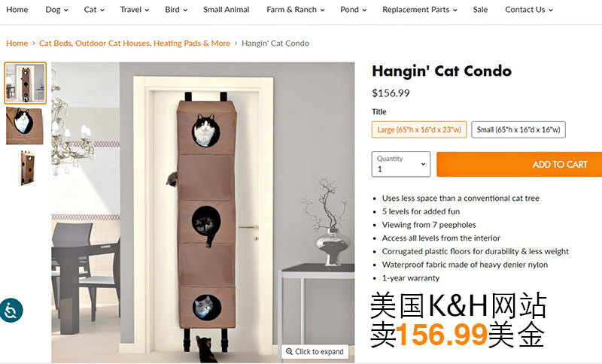Select the first hanging condo thumbnail

pos(26,83)
